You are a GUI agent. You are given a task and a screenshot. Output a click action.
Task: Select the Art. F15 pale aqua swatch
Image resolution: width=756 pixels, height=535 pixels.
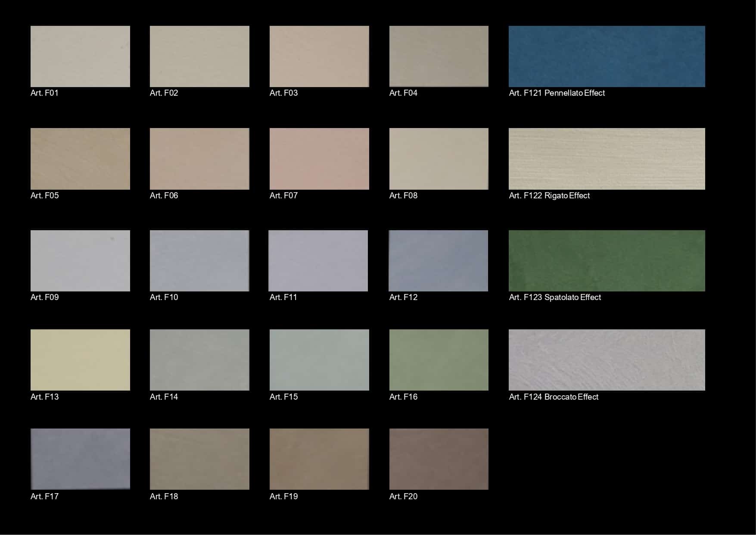point(319,360)
